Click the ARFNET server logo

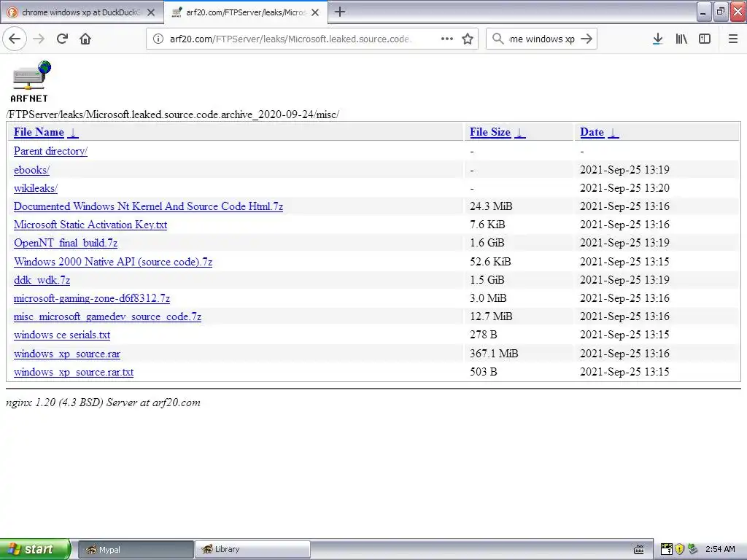click(29, 82)
